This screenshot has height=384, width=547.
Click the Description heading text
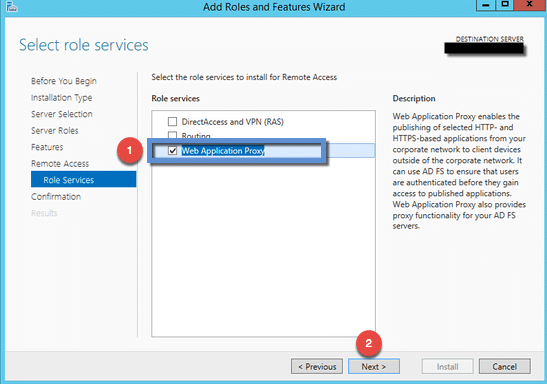click(x=414, y=98)
